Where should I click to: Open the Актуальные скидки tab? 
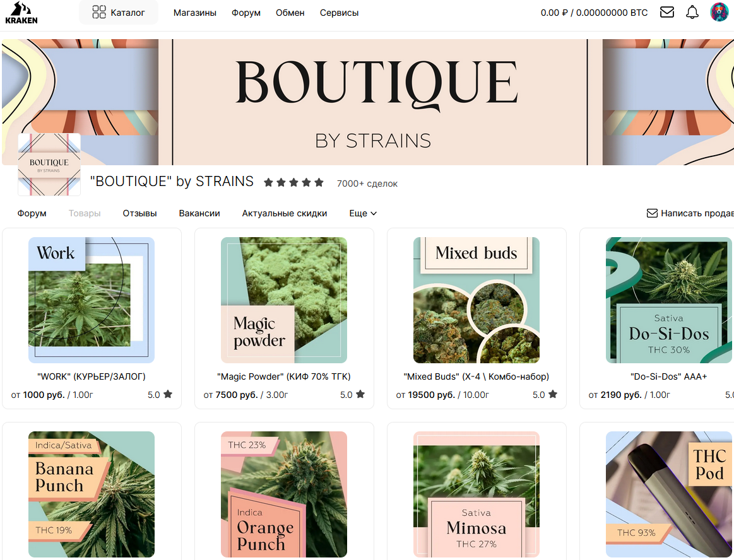(x=285, y=213)
